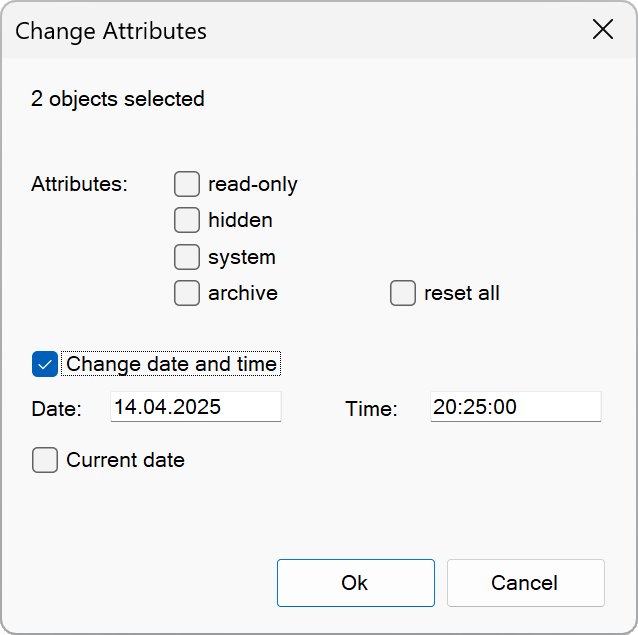Tick the Current date checkbox

(x=45, y=460)
